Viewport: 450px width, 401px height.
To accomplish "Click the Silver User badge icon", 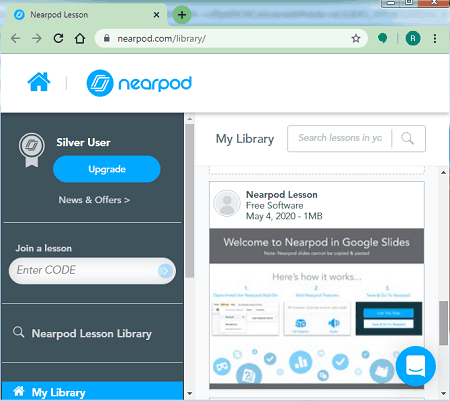I will click(32, 150).
